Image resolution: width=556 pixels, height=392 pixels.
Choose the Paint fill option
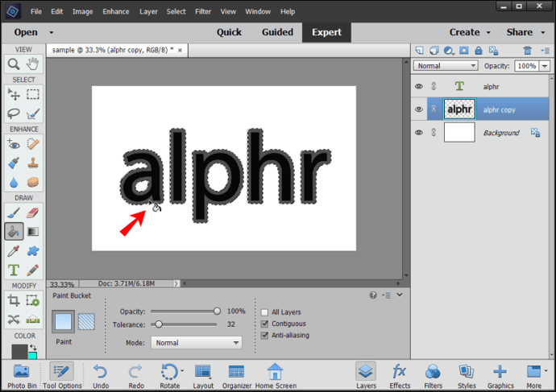tap(63, 321)
